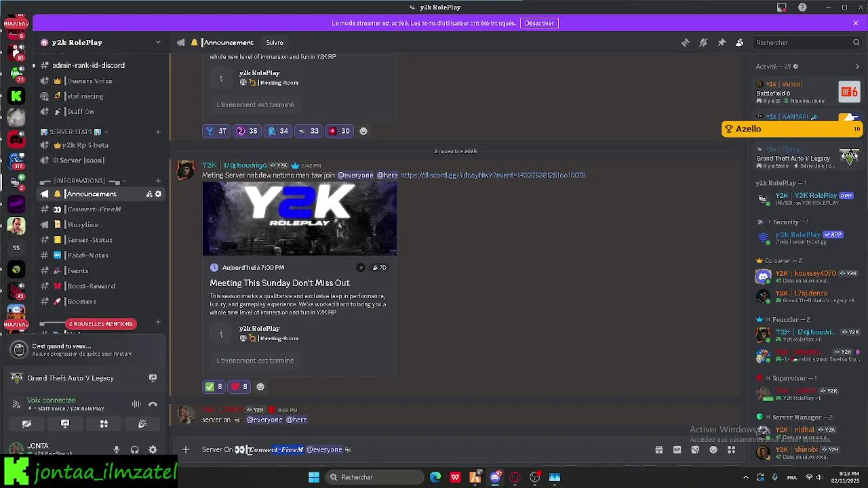This screenshot has height=488, width=868.
Task: Toggle the green checkmark reaction
Action: [214, 386]
